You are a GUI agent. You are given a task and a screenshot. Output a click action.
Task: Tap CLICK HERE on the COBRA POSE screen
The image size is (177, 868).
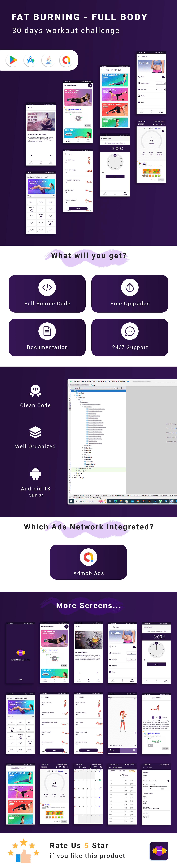(x=165, y=749)
